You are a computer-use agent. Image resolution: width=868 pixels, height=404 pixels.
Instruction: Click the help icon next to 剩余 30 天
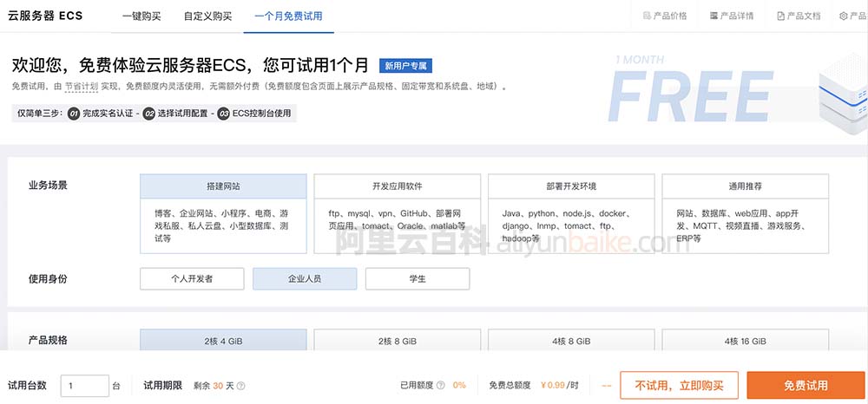[x=240, y=387]
